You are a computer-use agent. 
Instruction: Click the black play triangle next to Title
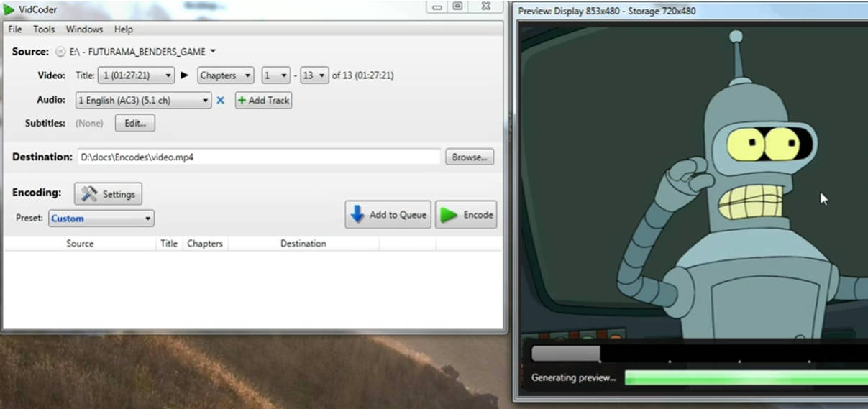pos(184,75)
